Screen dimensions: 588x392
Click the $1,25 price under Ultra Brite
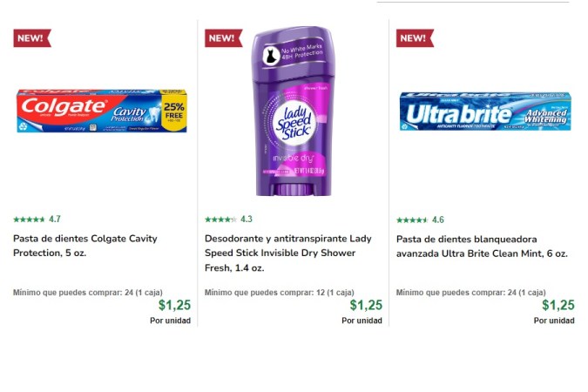coord(558,305)
